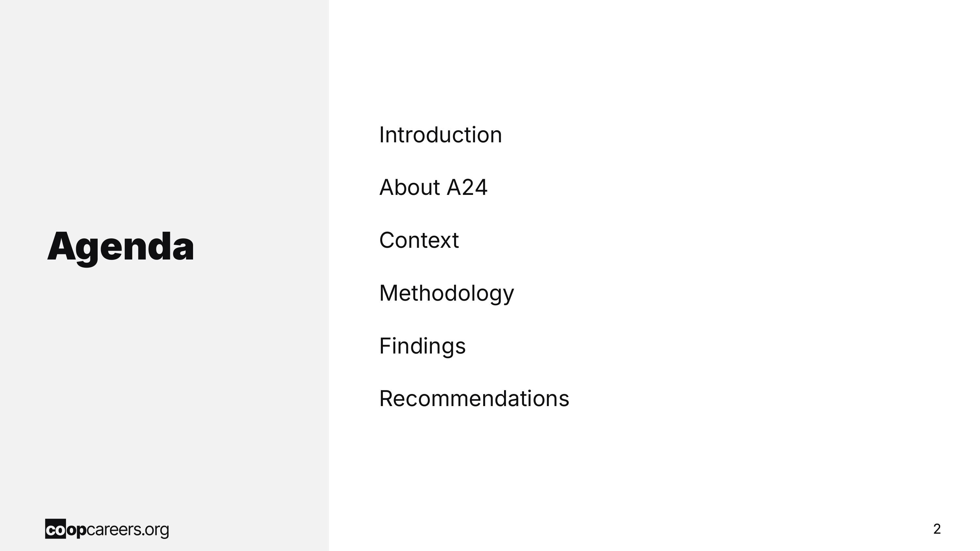
Task: Click the 'careers.org' text in footer logo
Action: point(128,530)
